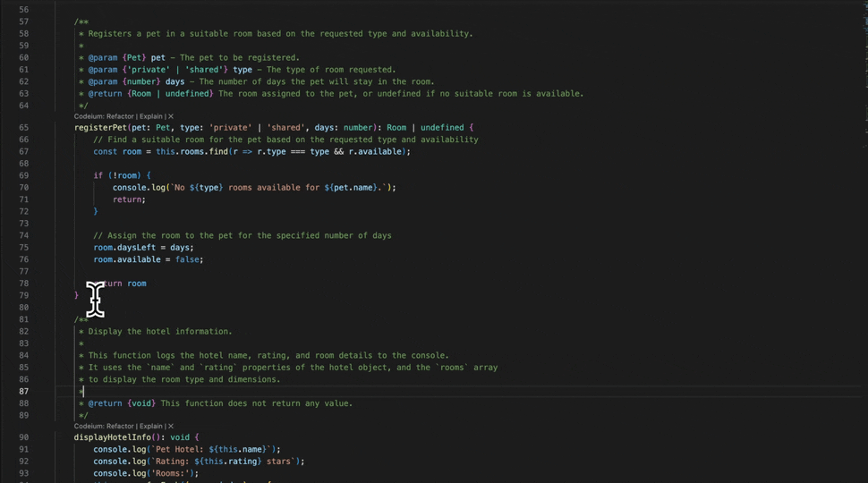Click '@param {Pet} pet' doc line
The image size is (868, 483).
click(x=194, y=57)
